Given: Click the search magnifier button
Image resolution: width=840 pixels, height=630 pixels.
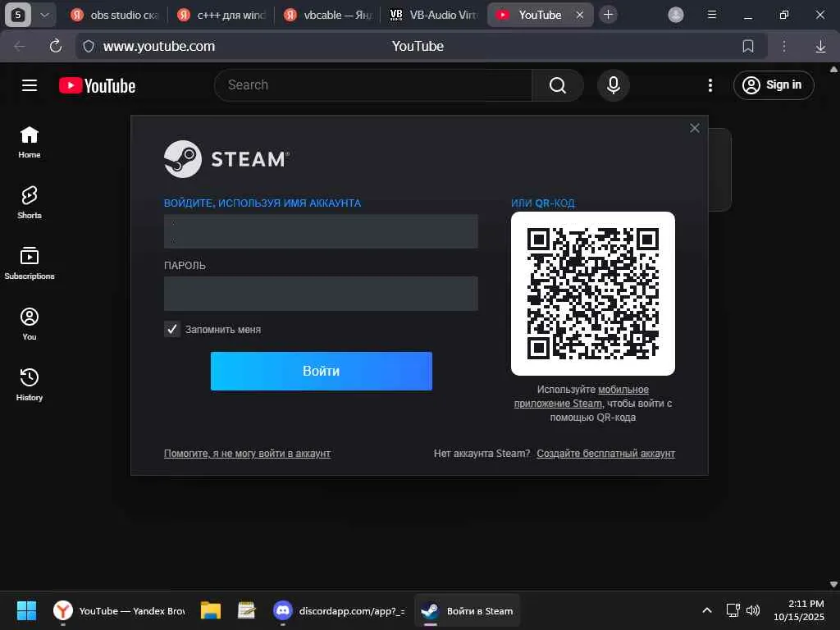Looking at the screenshot, I should pos(557,85).
